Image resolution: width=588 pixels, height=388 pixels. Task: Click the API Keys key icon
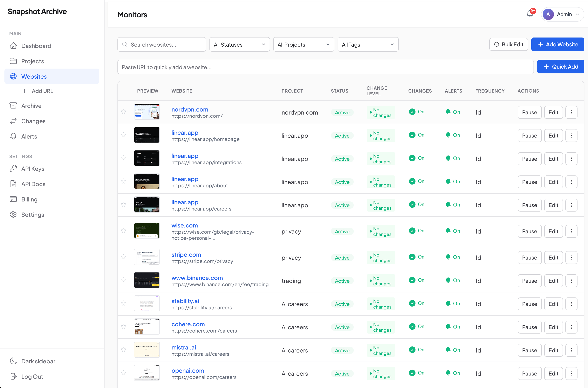13,169
